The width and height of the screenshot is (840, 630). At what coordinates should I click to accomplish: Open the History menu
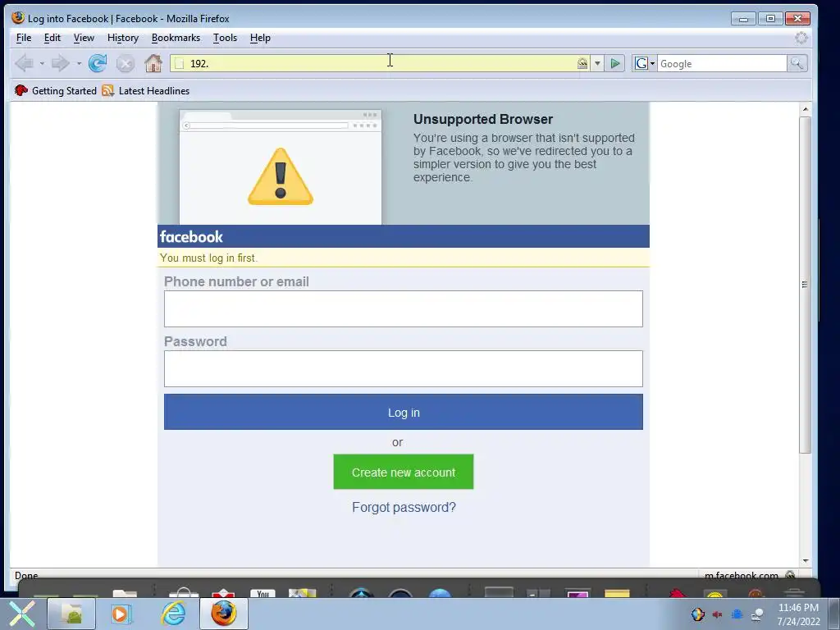123,38
